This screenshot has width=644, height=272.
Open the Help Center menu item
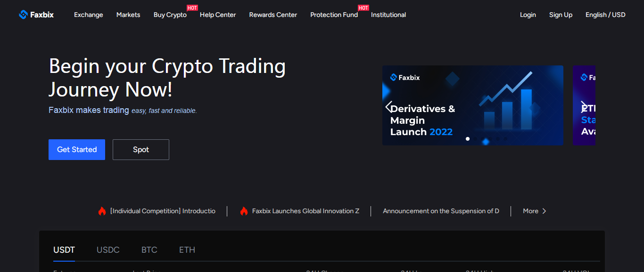tap(218, 15)
